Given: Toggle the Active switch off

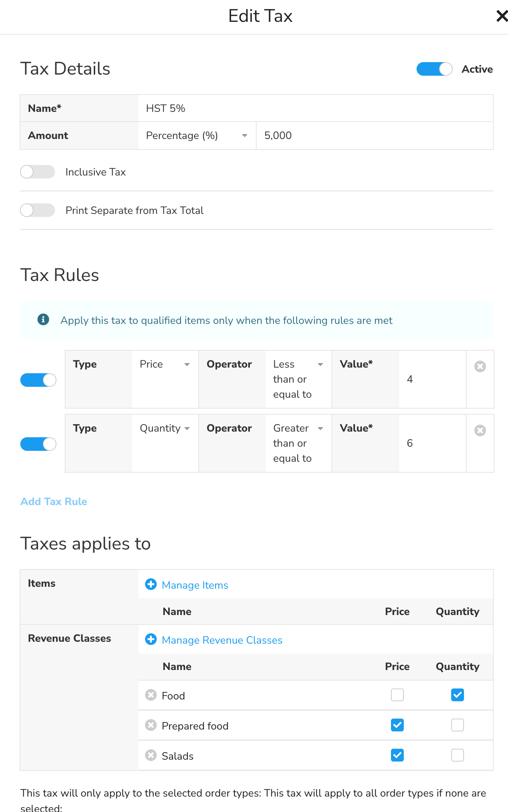Looking at the screenshot, I should 434,69.
